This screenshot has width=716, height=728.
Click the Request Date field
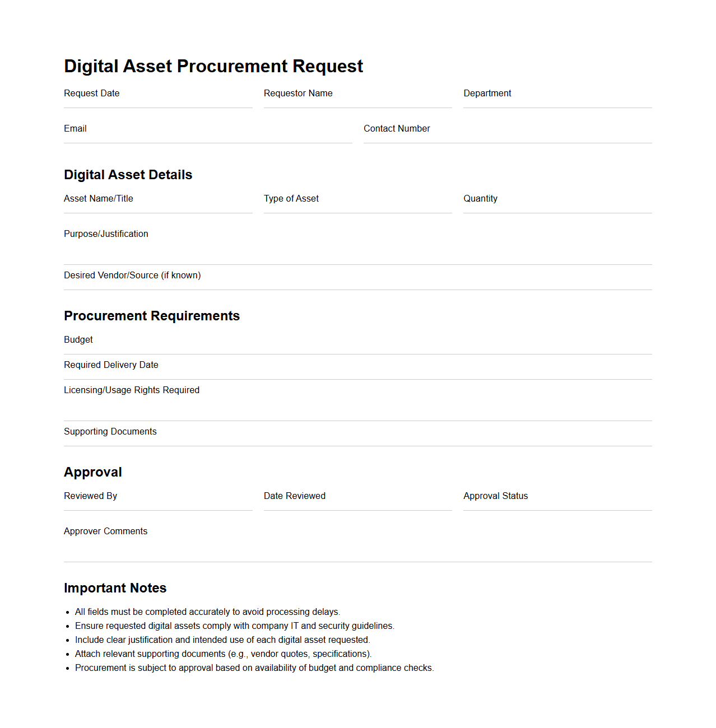(158, 101)
